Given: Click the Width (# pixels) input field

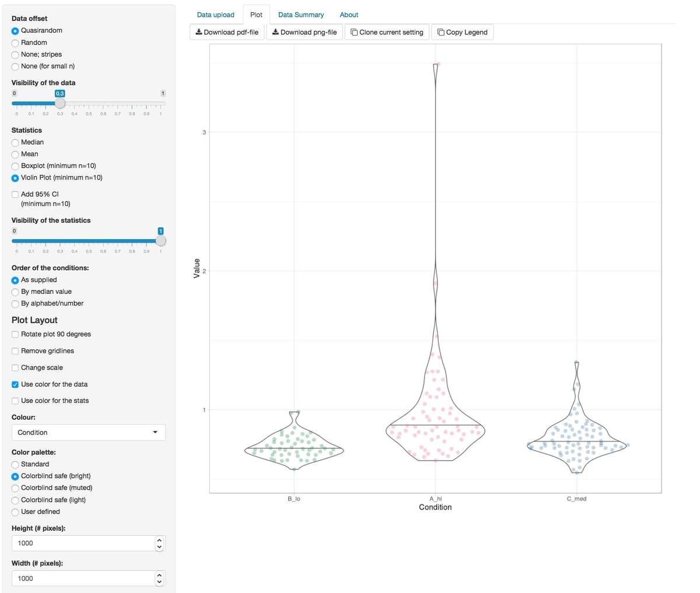Looking at the screenshot, I should point(89,578).
